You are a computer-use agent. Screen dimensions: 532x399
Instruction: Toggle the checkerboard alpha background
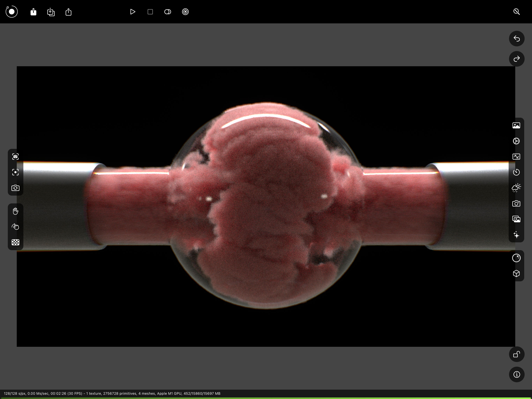[x=15, y=242]
